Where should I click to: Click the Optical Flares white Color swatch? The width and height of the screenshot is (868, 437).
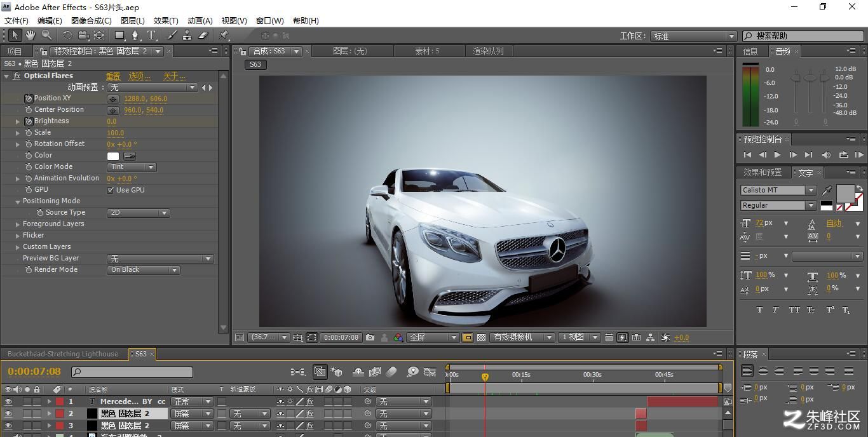click(113, 156)
